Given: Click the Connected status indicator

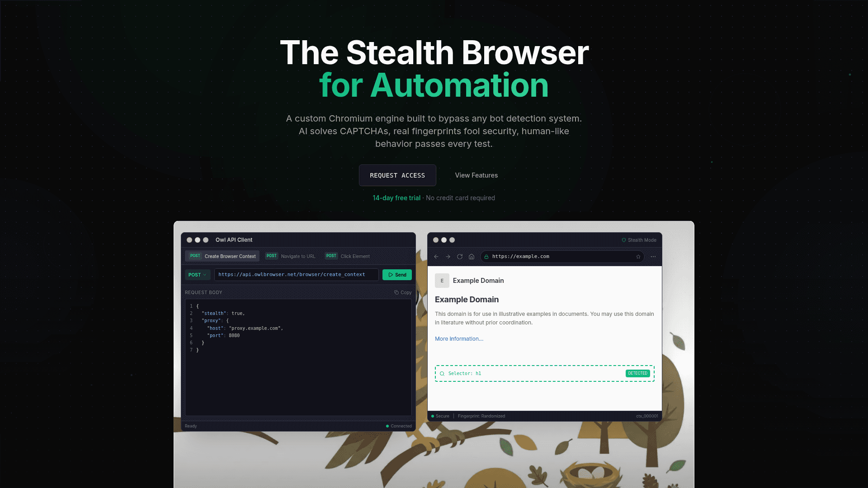Looking at the screenshot, I should [x=398, y=426].
